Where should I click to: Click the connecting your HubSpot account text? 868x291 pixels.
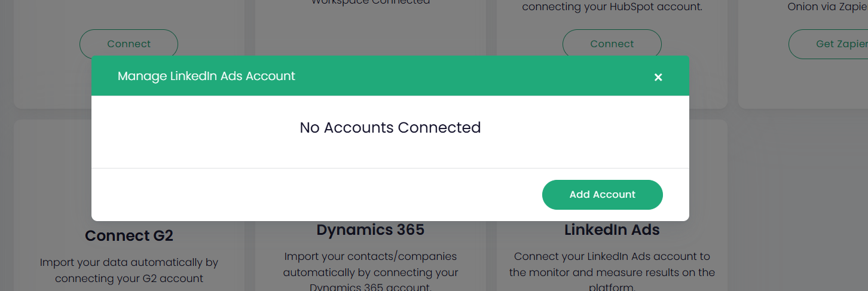(612, 8)
